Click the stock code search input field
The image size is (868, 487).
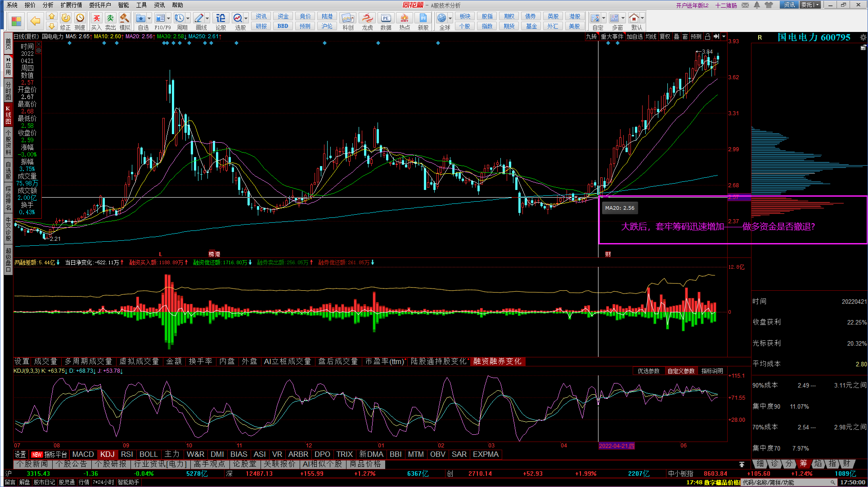pyautogui.click(x=785, y=482)
